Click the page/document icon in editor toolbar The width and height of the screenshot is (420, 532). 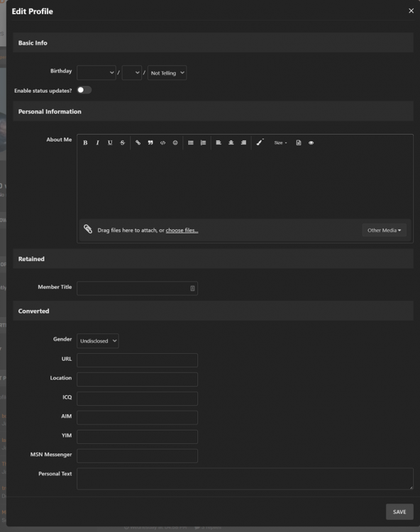click(299, 143)
